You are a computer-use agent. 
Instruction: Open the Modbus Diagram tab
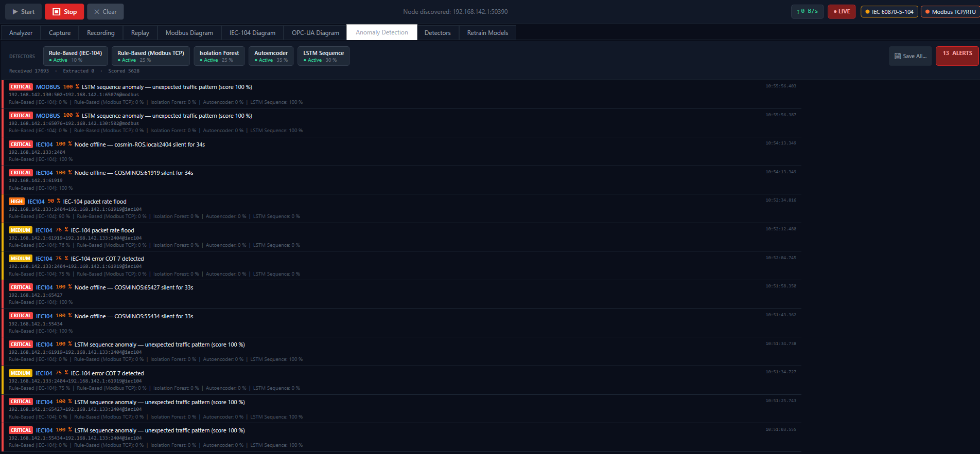coord(189,32)
